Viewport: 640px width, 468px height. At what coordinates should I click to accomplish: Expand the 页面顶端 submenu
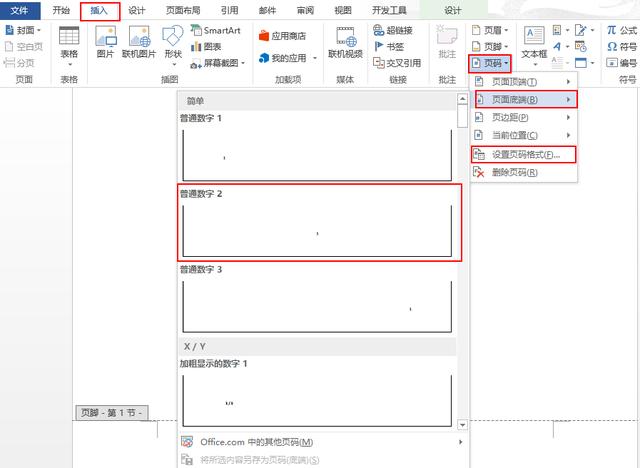(x=524, y=82)
